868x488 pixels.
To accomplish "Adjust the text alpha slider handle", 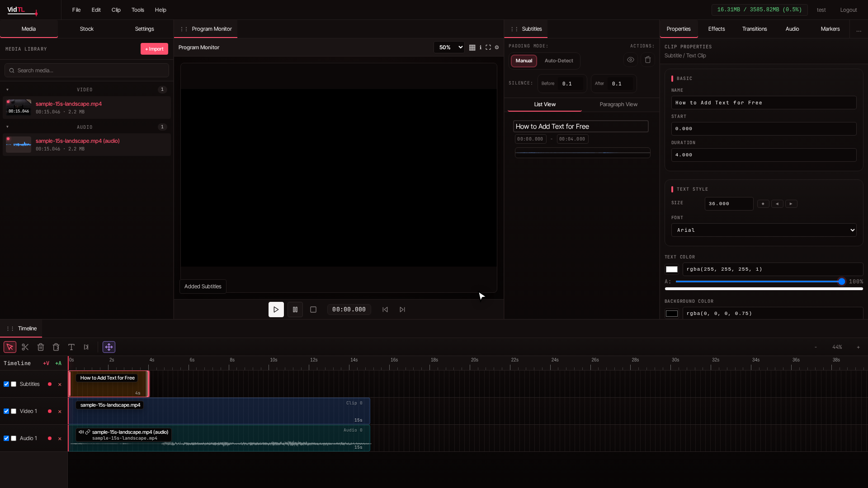I will tap(842, 282).
